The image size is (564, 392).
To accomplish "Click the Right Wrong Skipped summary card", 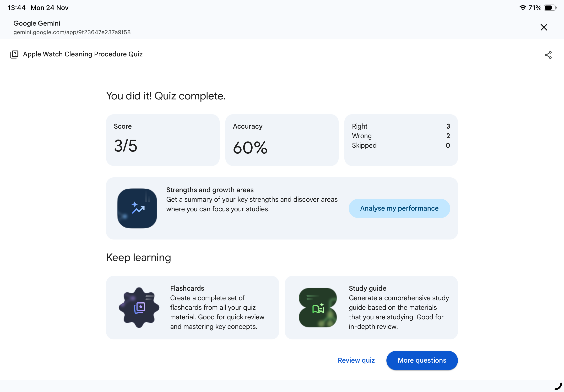I will pos(401,140).
